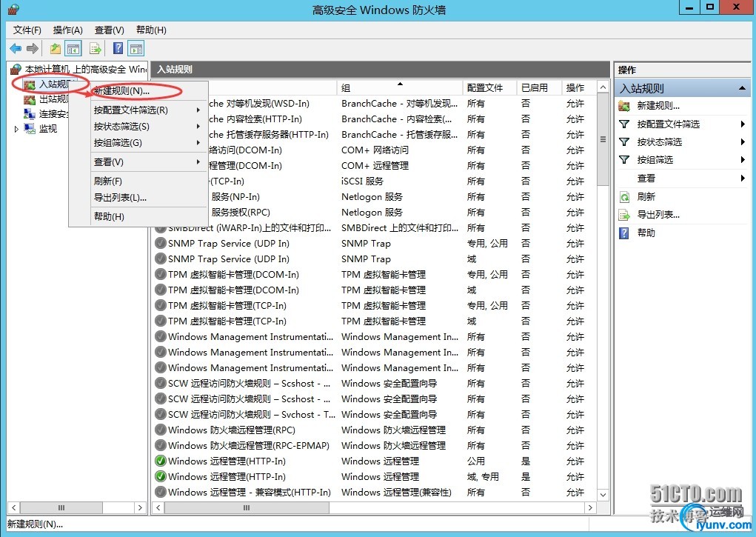Select the 监视 tree node icon

pos(30,128)
